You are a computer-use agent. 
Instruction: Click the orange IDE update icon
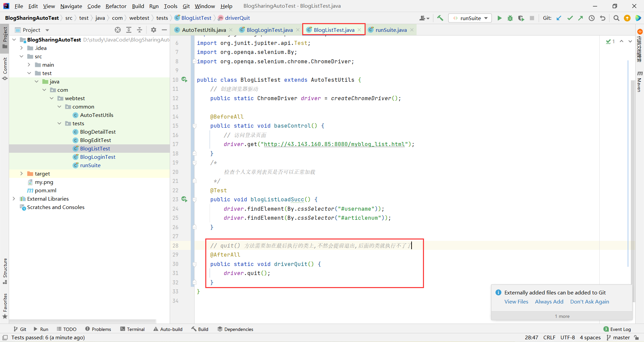[627, 18]
